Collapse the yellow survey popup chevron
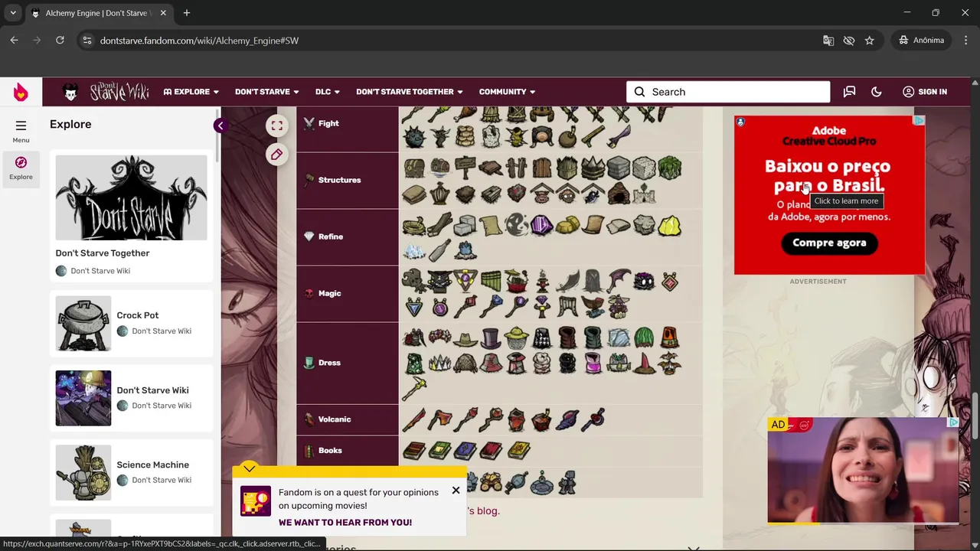The height and width of the screenshot is (551, 980). pos(249,468)
